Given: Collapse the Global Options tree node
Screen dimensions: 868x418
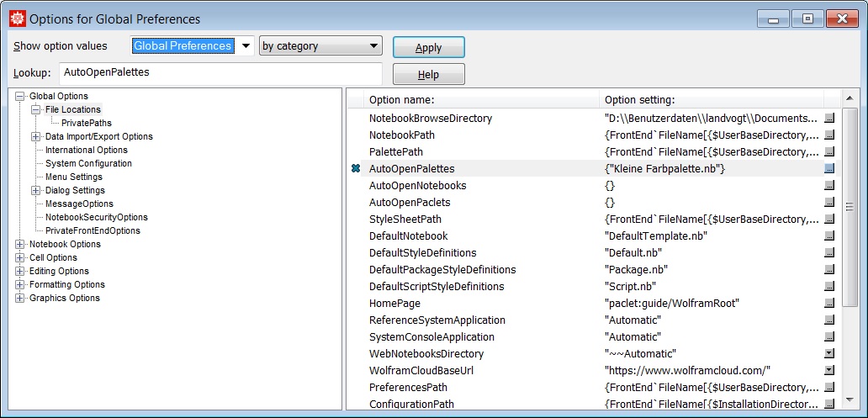Looking at the screenshot, I should click(20, 97).
